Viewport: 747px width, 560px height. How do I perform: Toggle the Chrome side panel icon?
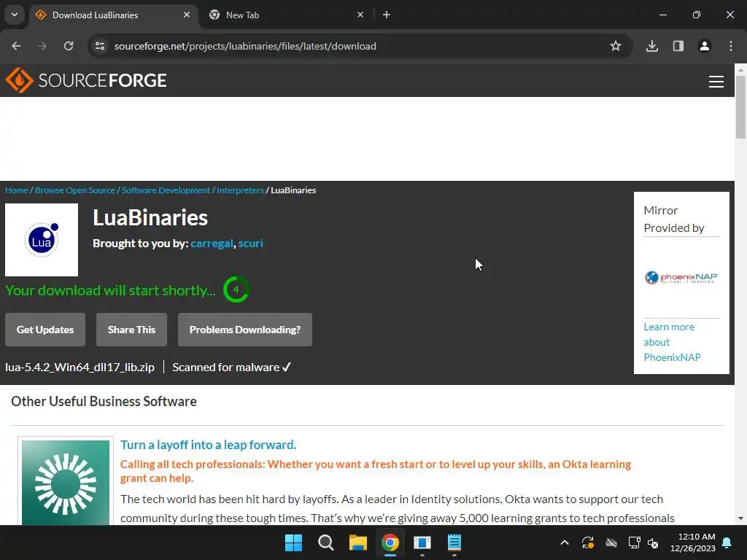678,46
